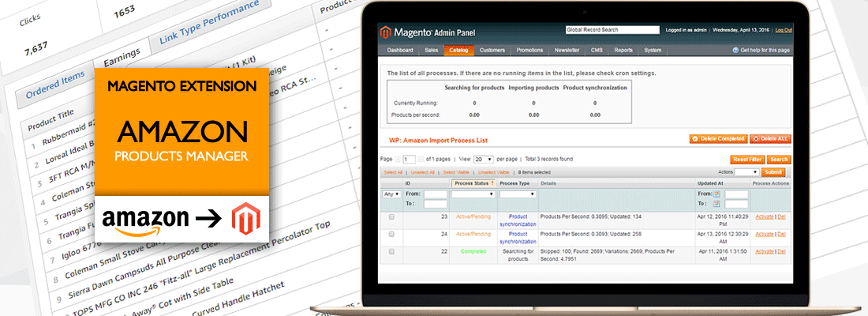Open the calendar icon for Updated At From
The width and height of the screenshot is (868, 316).
(x=716, y=194)
